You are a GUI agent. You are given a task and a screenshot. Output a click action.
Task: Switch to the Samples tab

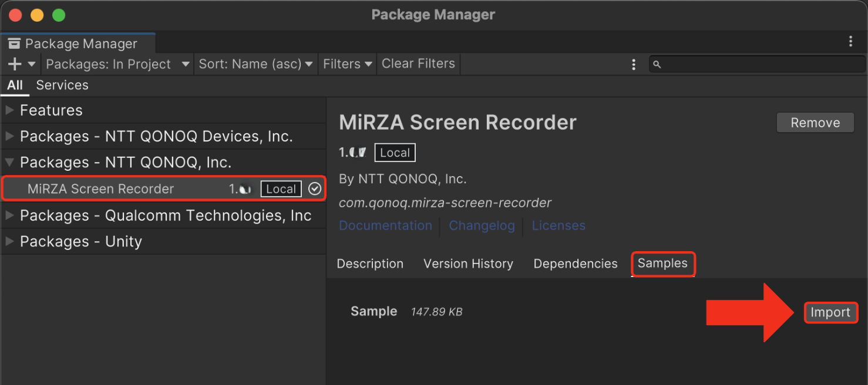tap(662, 264)
